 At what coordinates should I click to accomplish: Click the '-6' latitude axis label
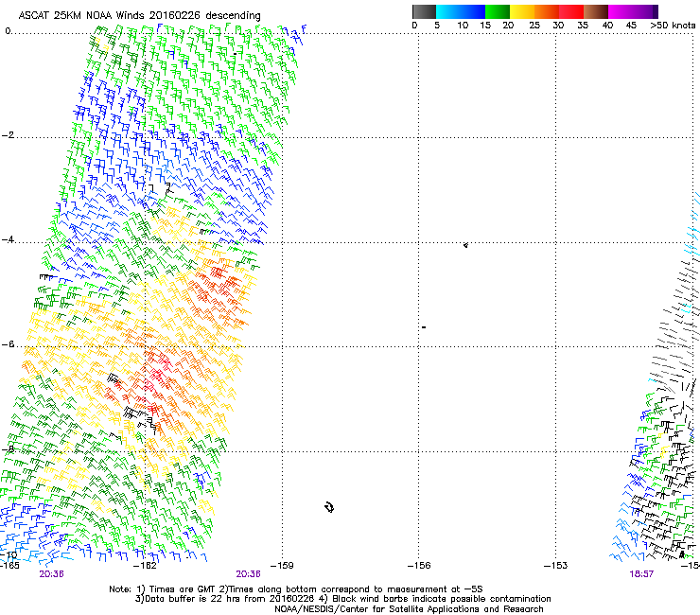pyautogui.click(x=8, y=344)
